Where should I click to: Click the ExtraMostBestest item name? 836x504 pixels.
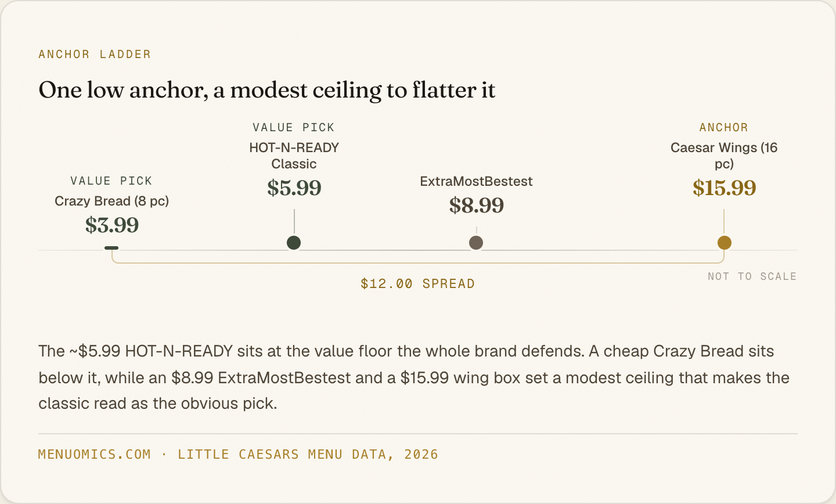tap(476, 181)
